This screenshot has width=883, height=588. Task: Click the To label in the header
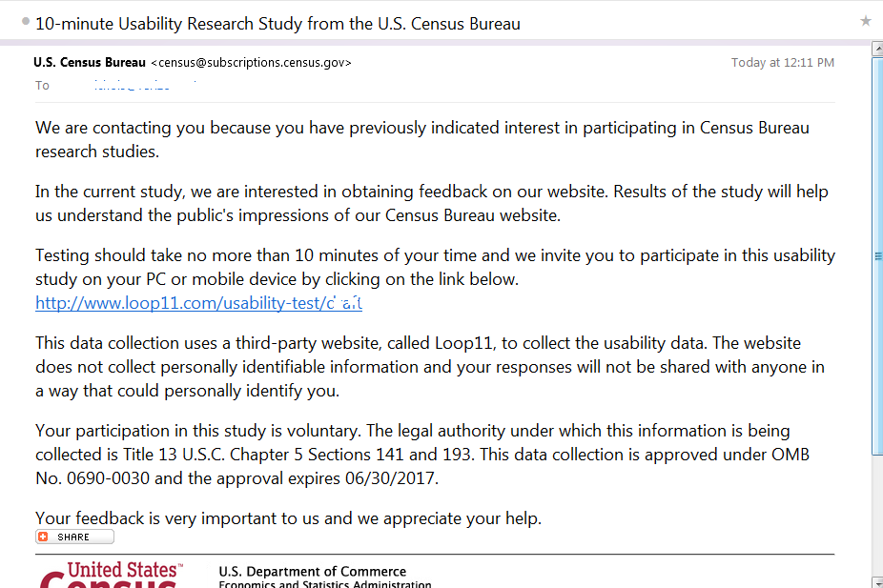42,86
